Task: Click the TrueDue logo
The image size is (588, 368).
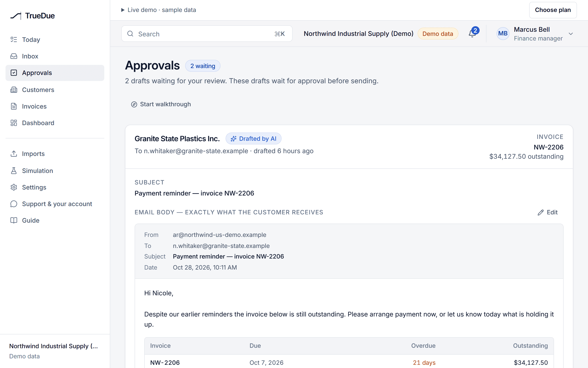Action: click(x=33, y=16)
